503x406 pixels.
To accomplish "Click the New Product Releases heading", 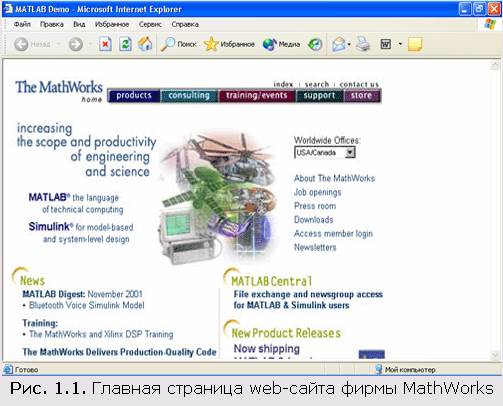I will click(x=286, y=333).
